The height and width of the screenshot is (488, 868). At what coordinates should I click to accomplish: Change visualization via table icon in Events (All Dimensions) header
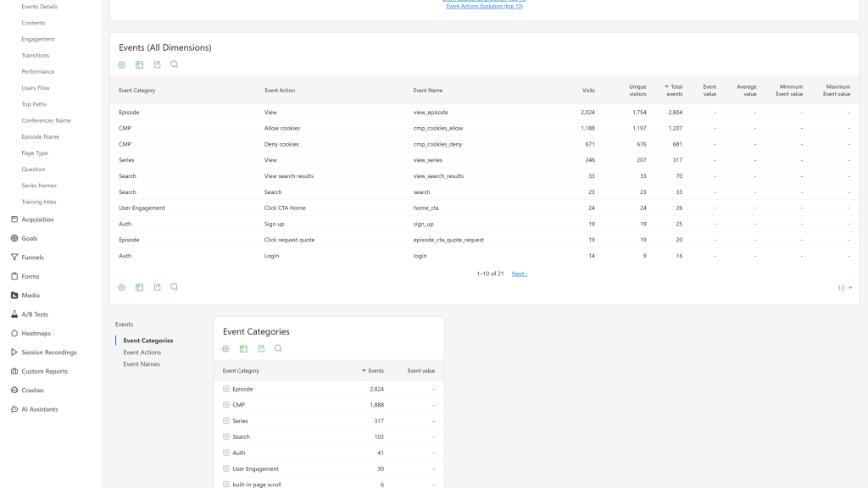pyautogui.click(x=140, y=64)
